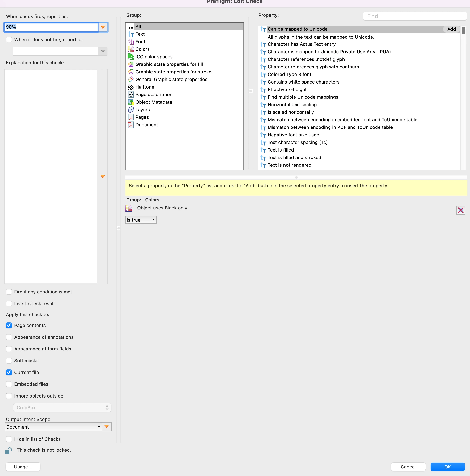470x476 pixels.
Task: Click the Find property search field
Action: click(415, 16)
